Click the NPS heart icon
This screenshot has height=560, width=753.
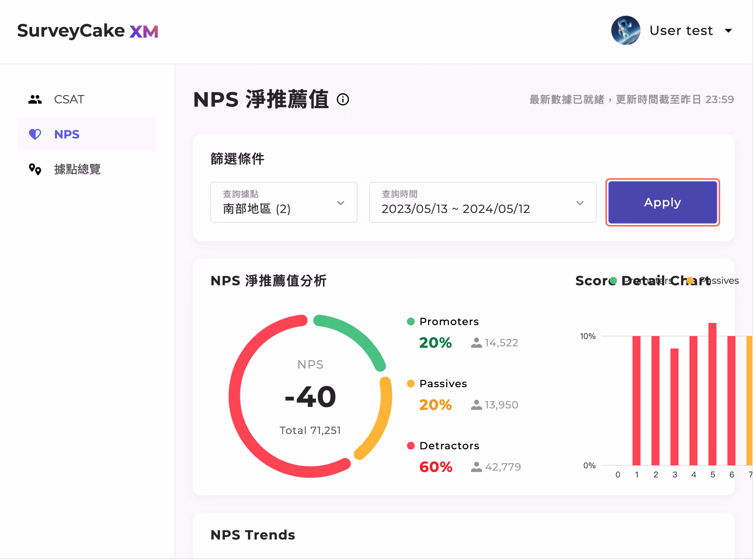point(35,134)
